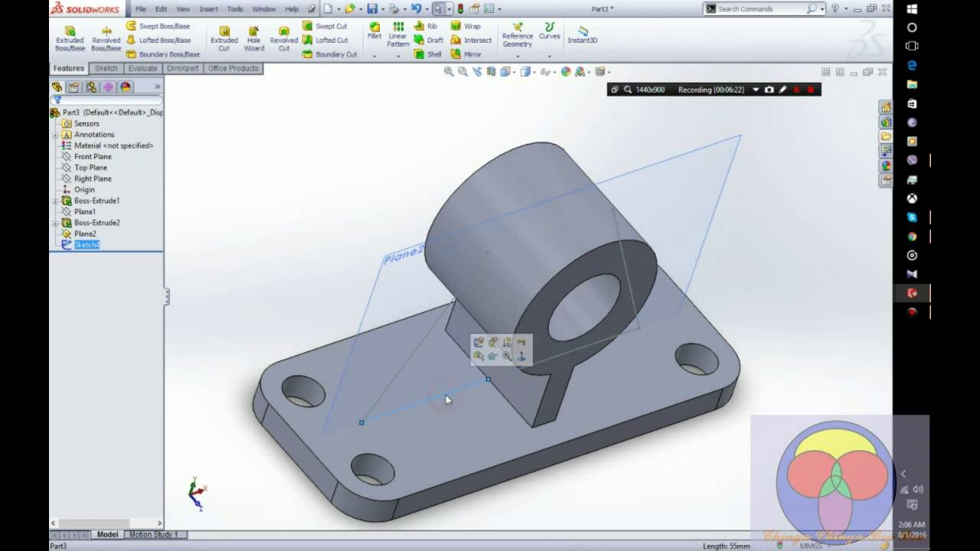The image size is (980, 551).
Task: Choose the Revolved Cut tool
Action: (283, 37)
